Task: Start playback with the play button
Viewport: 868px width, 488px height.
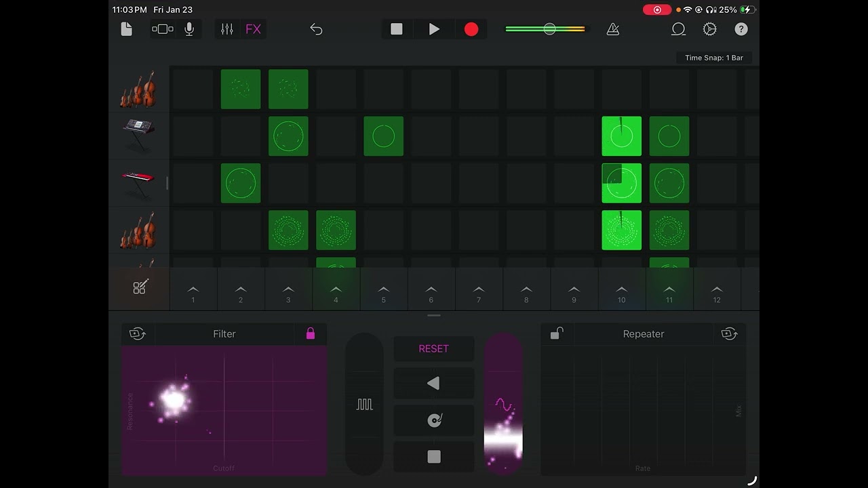Action: (x=434, y=29)
